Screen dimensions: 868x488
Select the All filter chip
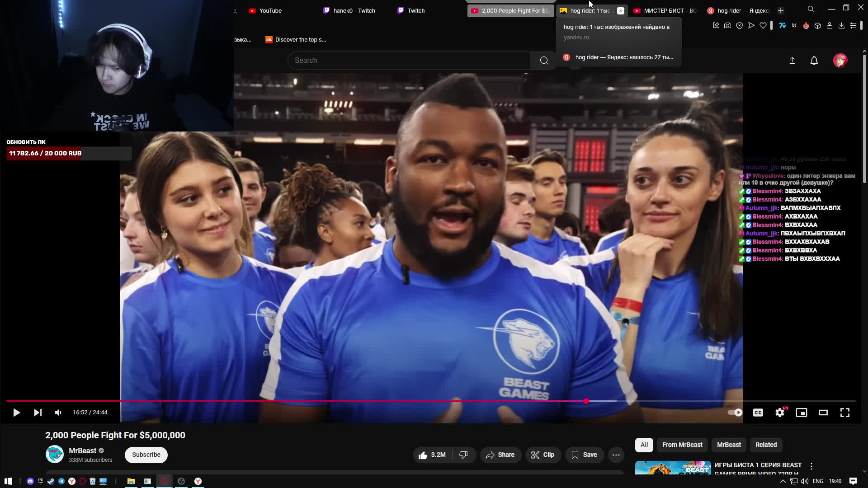(x=644, y=445)
